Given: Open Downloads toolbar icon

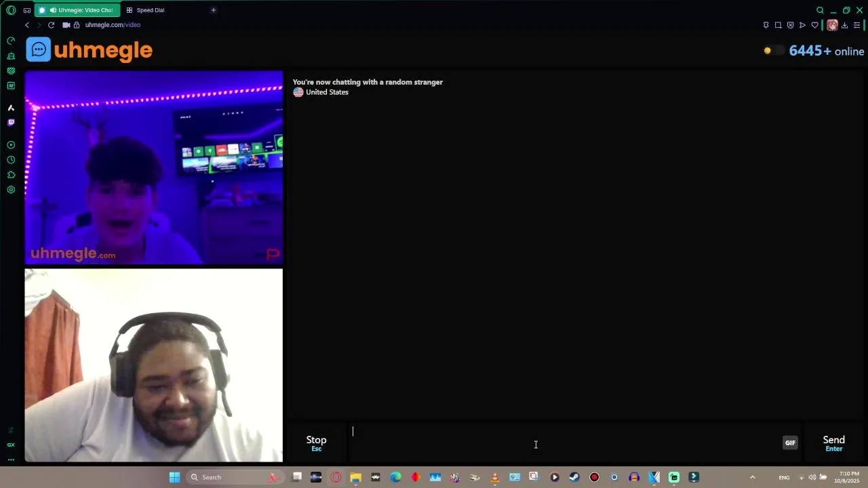Looking at the screenshot, I should coord(844,25).
